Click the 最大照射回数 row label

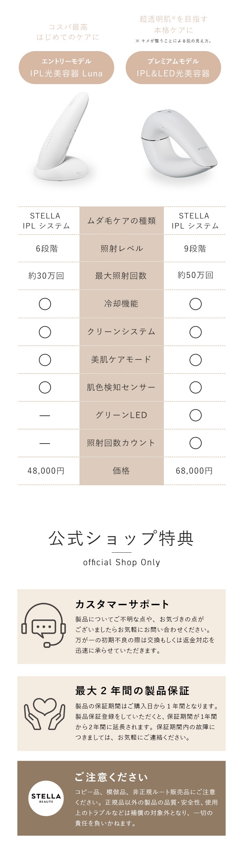point(121,276)
